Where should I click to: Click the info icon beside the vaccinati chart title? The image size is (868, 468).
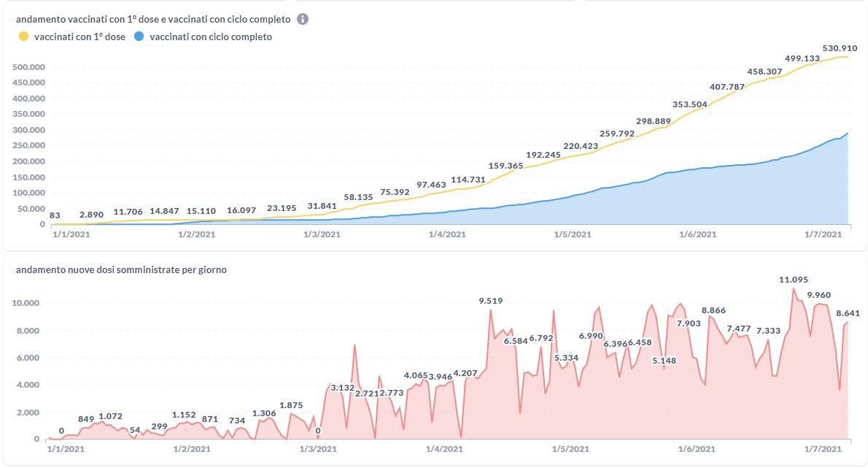click(303, 19)
